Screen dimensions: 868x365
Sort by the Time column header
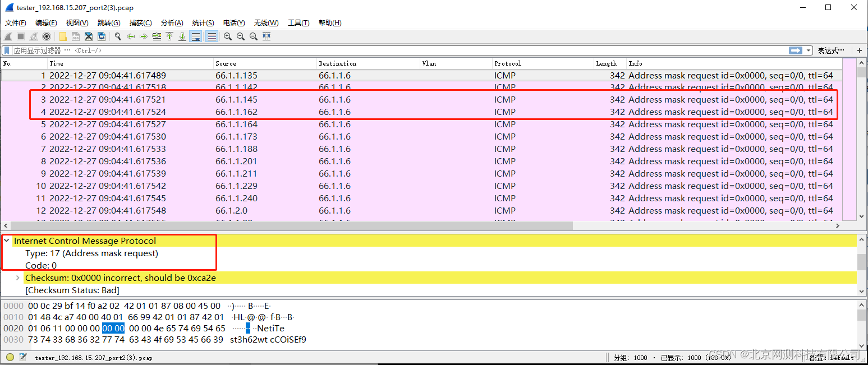click(x=130, y=63)
